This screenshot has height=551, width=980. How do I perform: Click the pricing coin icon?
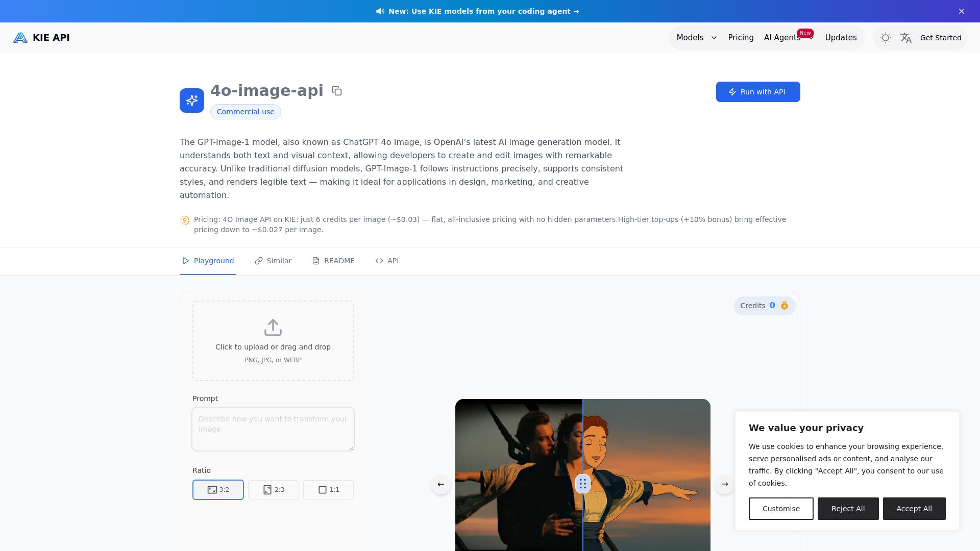[x=185, y=220]
